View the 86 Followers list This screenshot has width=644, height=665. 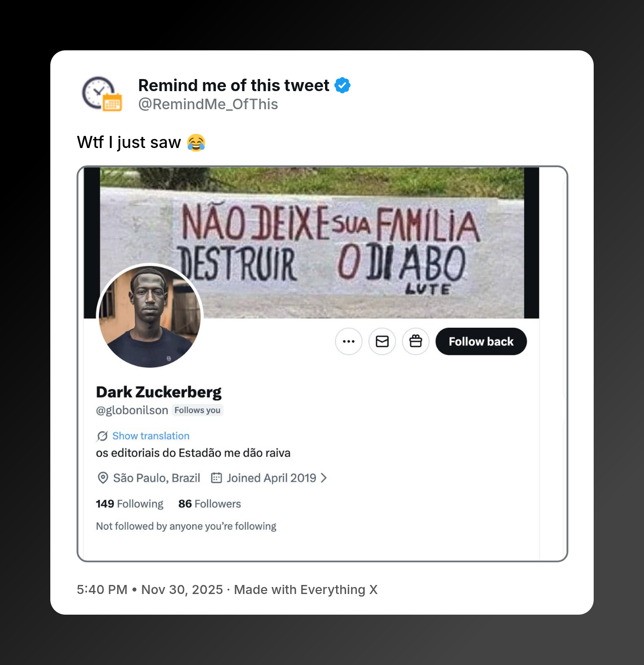click(209, 503)
